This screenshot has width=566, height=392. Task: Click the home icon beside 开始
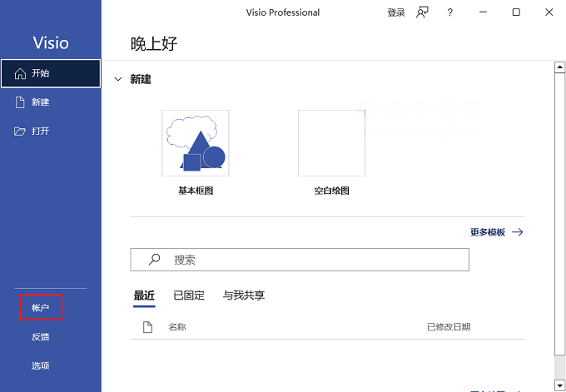point(20,73)
